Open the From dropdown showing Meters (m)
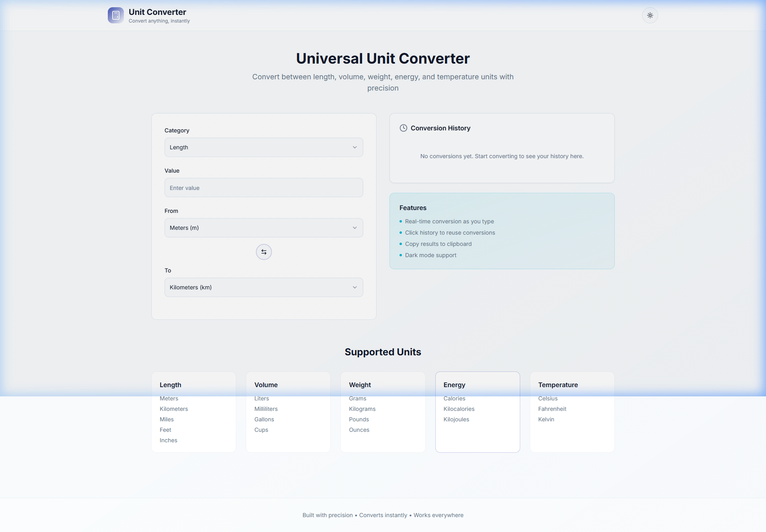 point(264,227)
